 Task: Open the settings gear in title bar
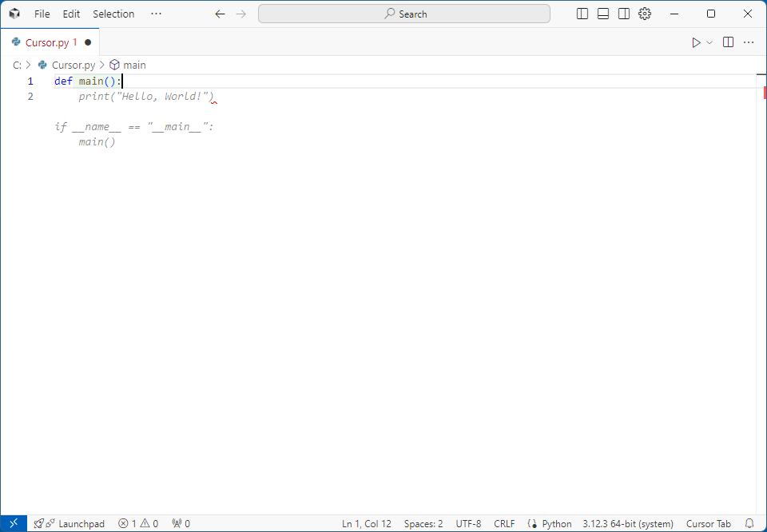645,14
